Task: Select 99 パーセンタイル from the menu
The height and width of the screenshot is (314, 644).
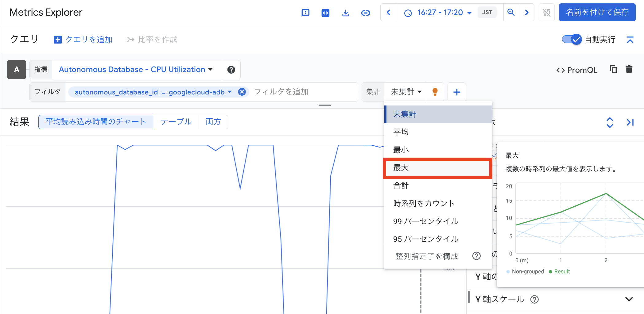Action: point(425,221)
